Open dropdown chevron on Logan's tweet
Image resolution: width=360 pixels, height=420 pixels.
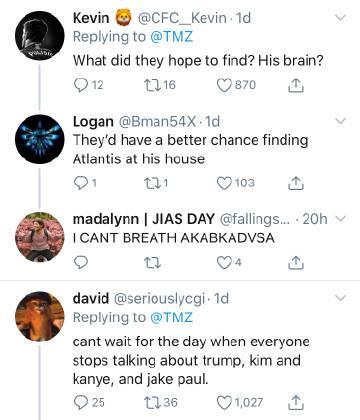[x=340, y=121]
